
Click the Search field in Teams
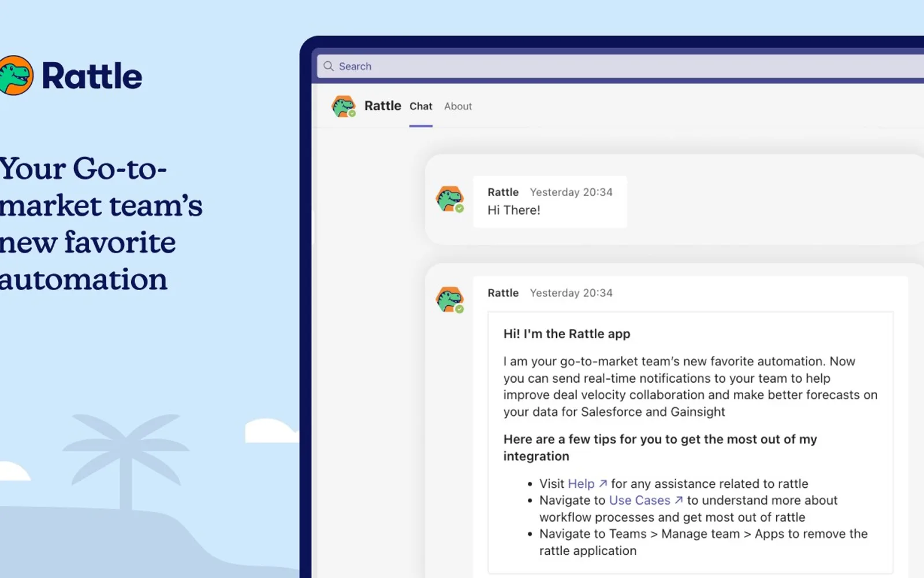pyautogui.click(x=620, y=66)
